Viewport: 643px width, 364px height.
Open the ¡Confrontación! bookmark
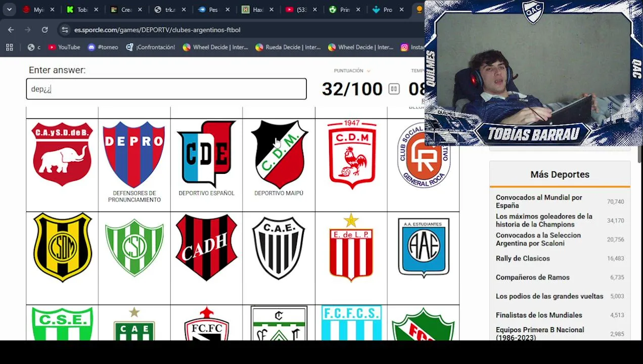click(150, 47)
